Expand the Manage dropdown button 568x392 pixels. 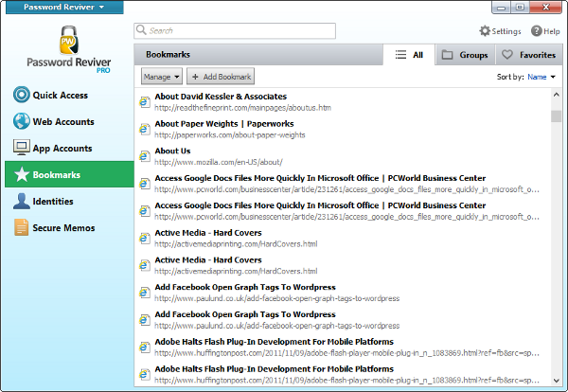point(162,77)
